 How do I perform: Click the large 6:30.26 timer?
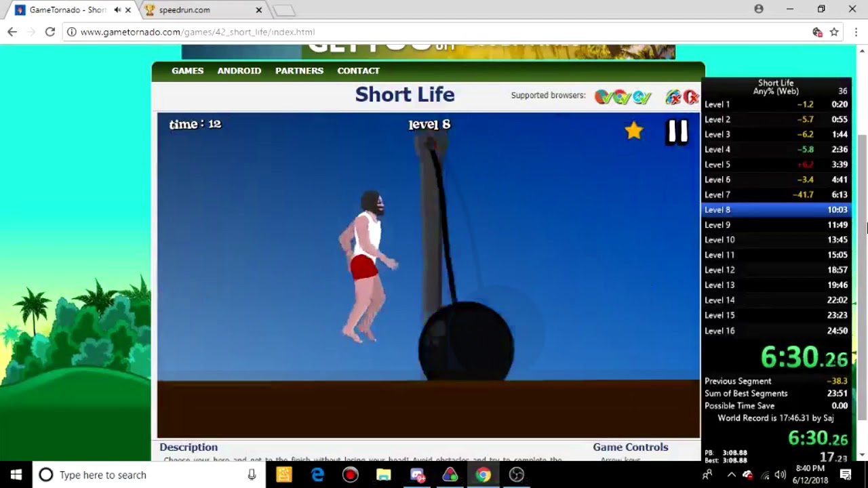(x=804, y=357)
